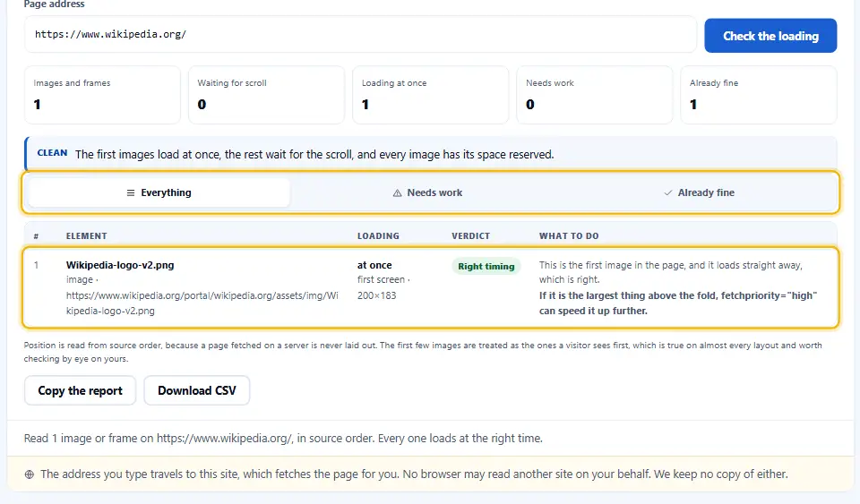Select the Loading at once stat card
The width and height of the screenshot is (860, 504).
(431, 95)
